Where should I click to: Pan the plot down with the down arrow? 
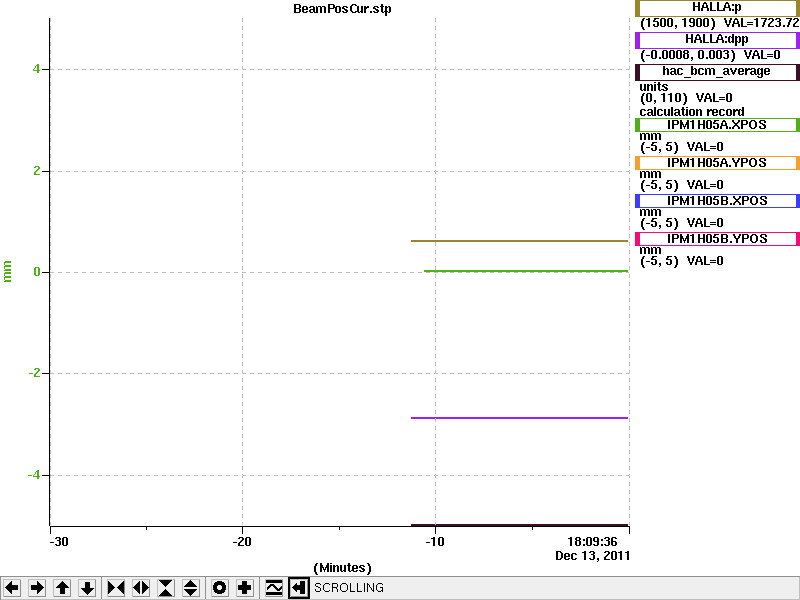87,588
